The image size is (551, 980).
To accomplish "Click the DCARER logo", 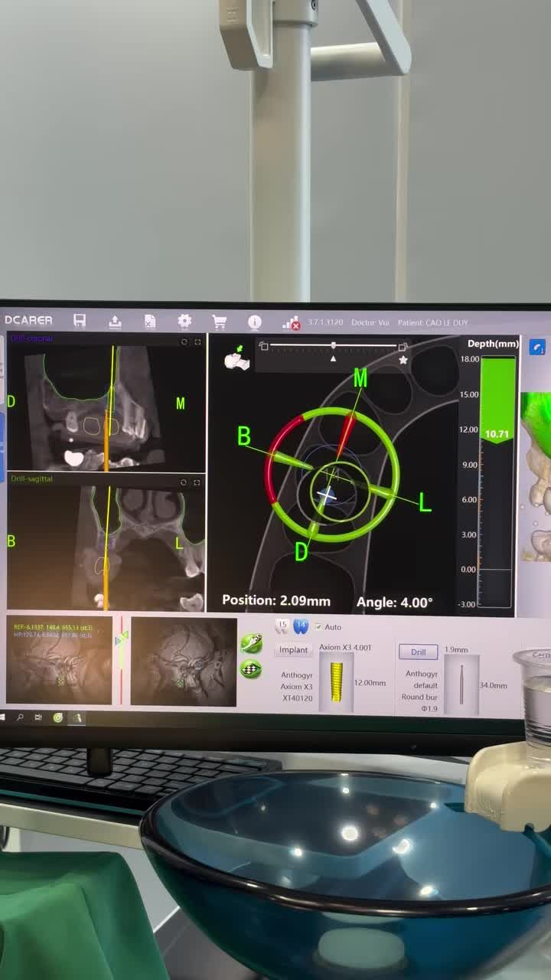I will coord(28,321).
